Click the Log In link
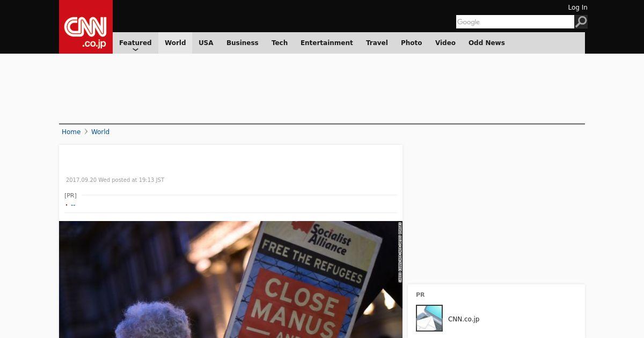Viewport: 644px width, 338px height. click(577, 8)
